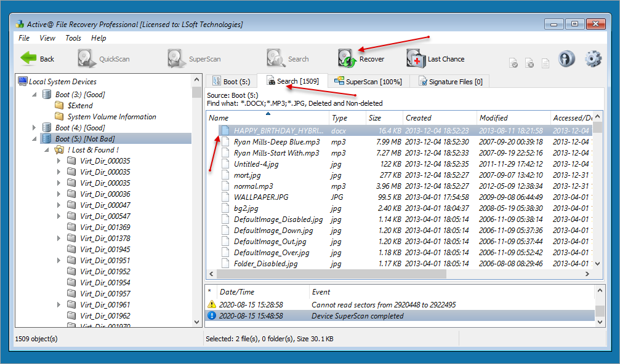Viewport: 620px width, 364px height.
Task: Select the file icon for Ryan Mills-Start With.mp3
Action: 225,152
